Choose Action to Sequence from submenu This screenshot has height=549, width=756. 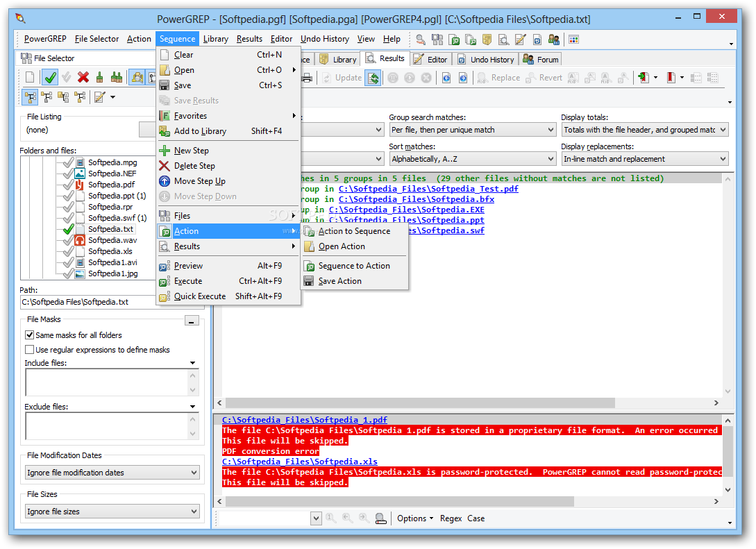click(x=354, y=231)
